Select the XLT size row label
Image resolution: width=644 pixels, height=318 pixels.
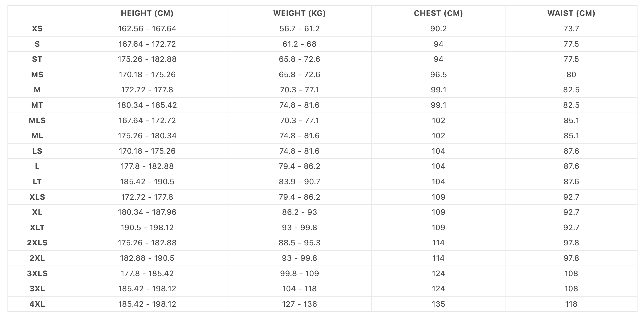37,228
